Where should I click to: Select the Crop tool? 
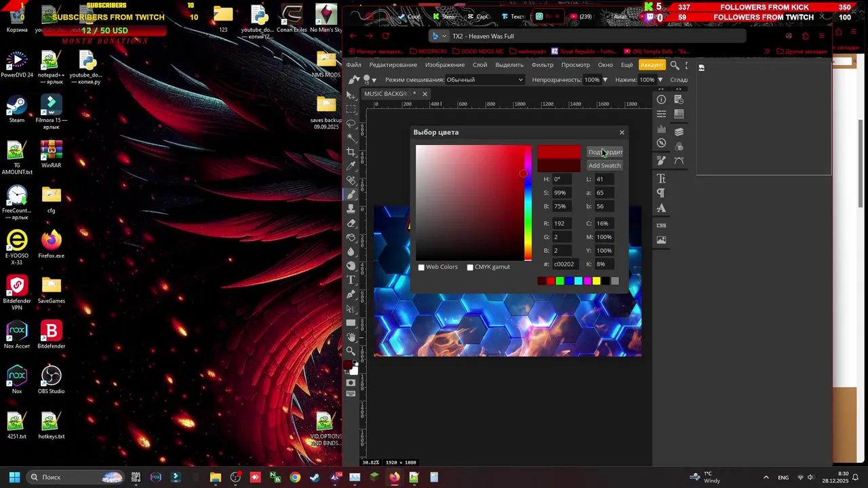click(351, 152)
